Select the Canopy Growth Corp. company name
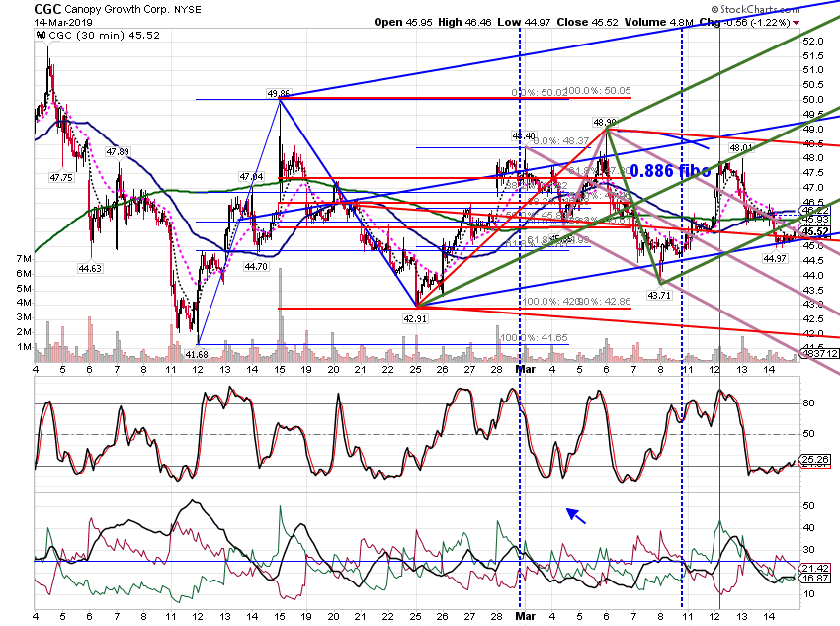840x626 pixels. point(117,10)
